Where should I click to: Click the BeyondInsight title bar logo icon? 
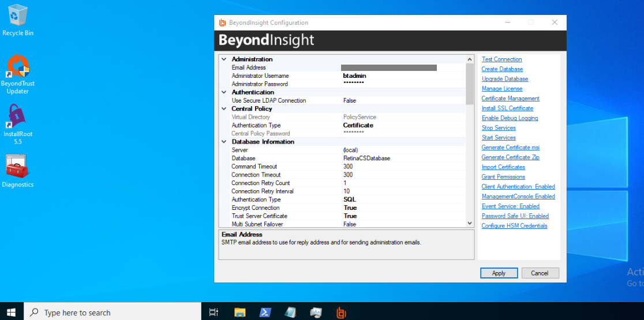tap(223, 22)
